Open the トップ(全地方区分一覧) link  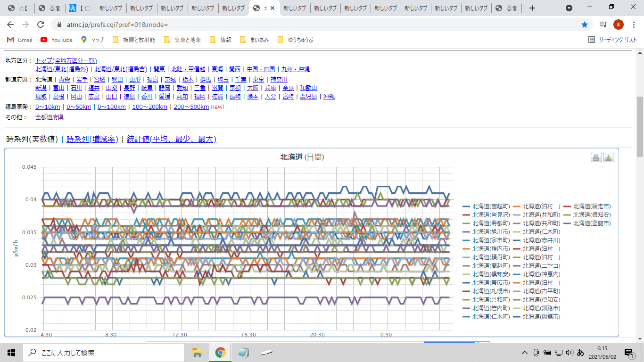click(66, 61)
